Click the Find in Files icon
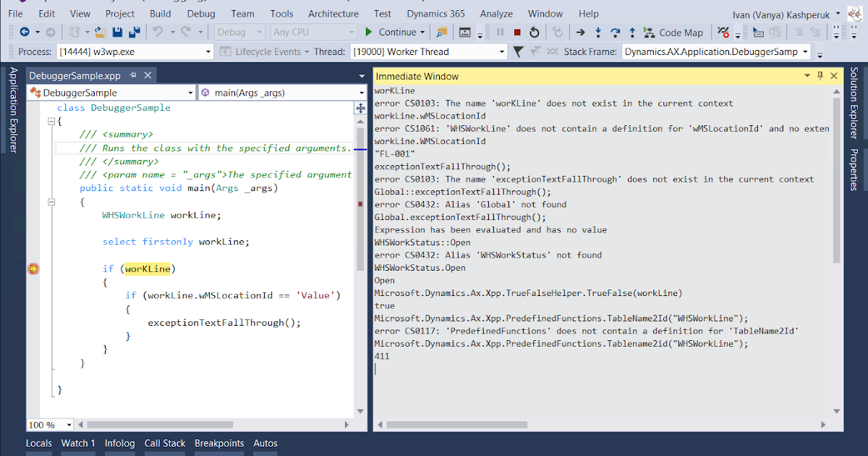Screen dimensions: 868x456 442,32
